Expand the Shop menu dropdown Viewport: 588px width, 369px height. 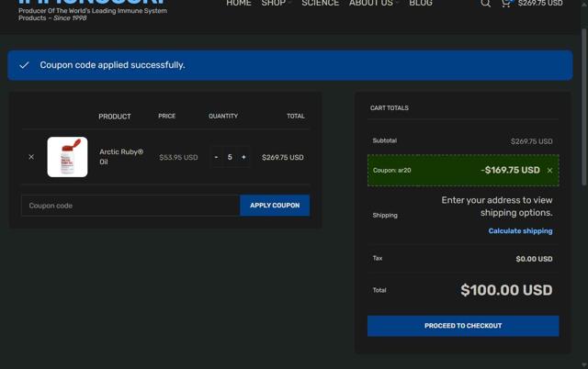coord(276,3)
